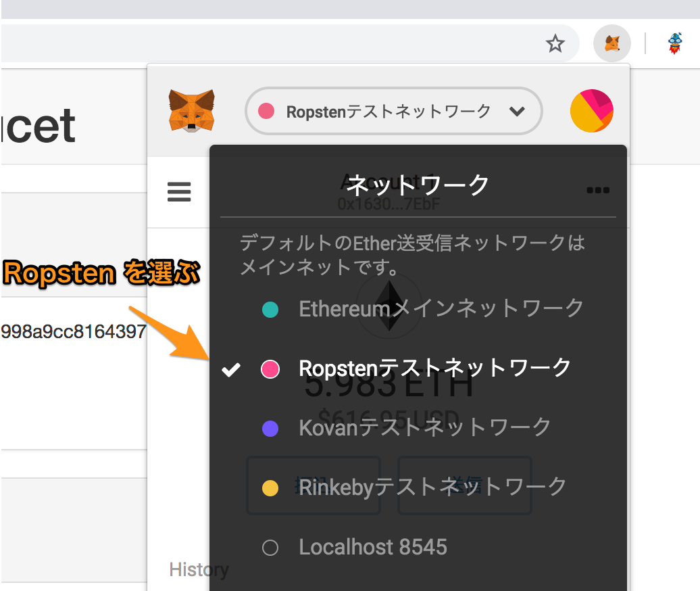
Task: Click teal dot beside Ethereum mainnet
Action: [x=270, y=309]
